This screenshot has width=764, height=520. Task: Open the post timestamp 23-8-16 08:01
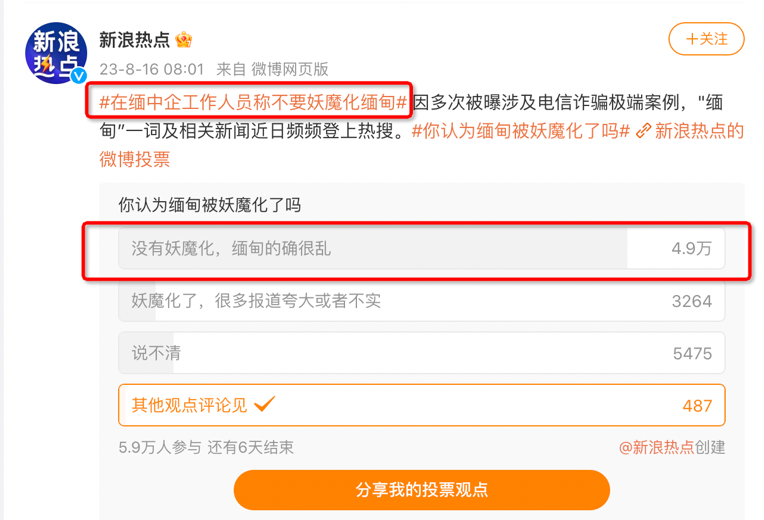[x=151, y=69]
